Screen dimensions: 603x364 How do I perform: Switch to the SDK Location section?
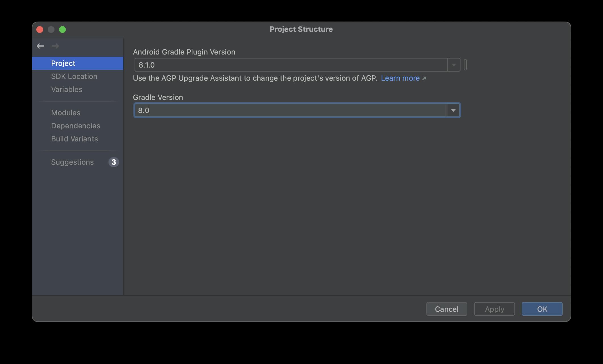point(74,76)
